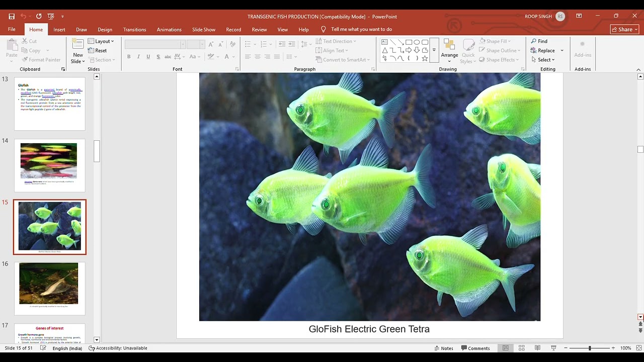Open the Clipboard dialog launcher

63,69
